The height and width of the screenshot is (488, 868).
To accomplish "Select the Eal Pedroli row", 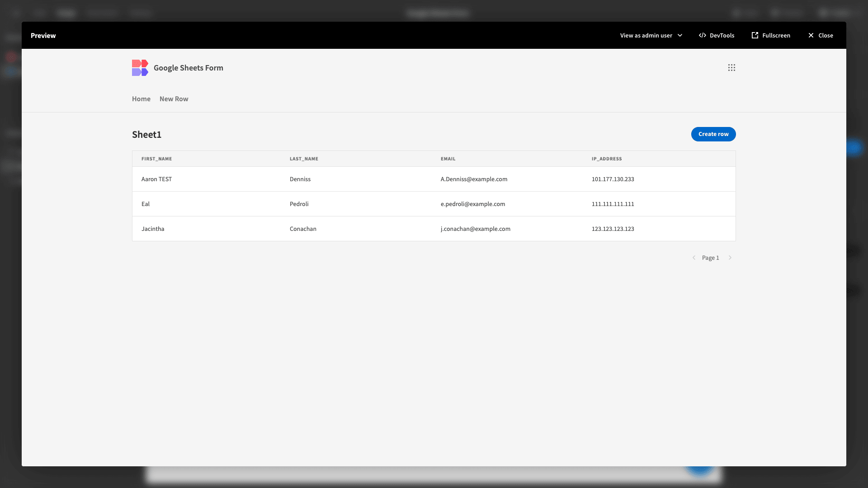I will point(433,204).
